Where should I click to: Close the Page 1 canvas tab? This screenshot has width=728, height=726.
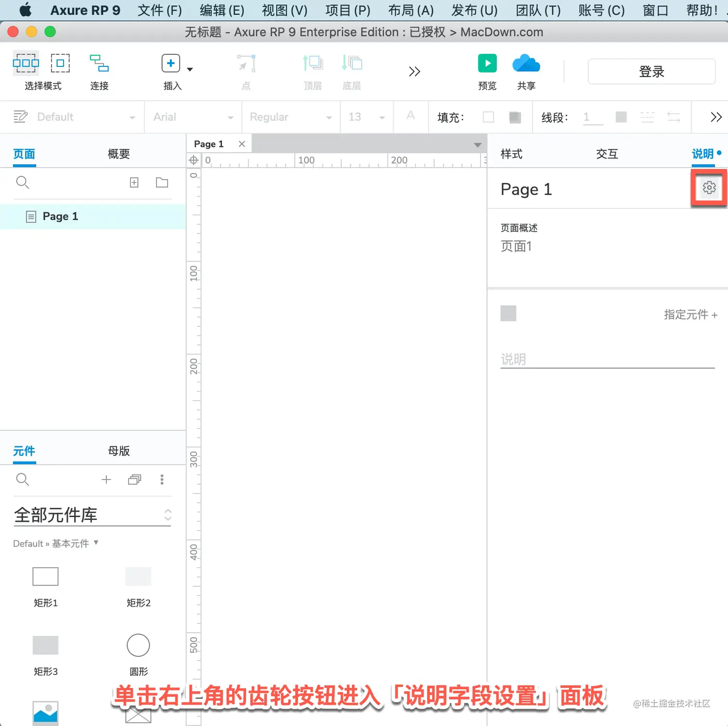coord(242,144)
